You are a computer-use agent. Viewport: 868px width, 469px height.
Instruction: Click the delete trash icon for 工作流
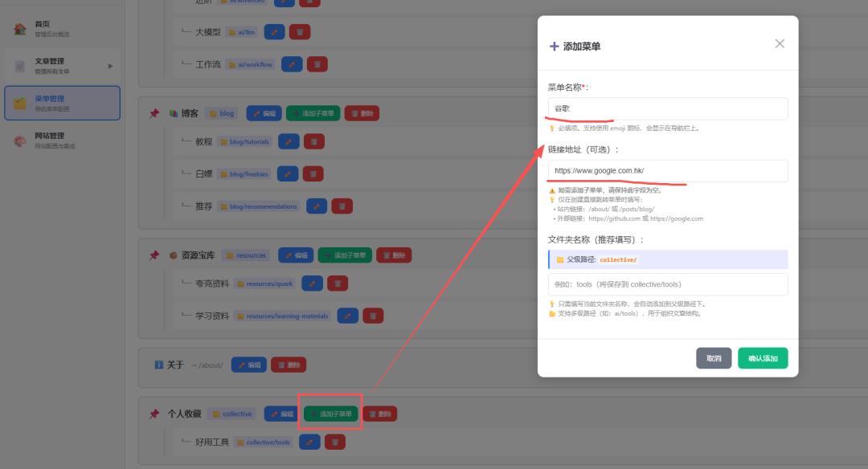317,63
